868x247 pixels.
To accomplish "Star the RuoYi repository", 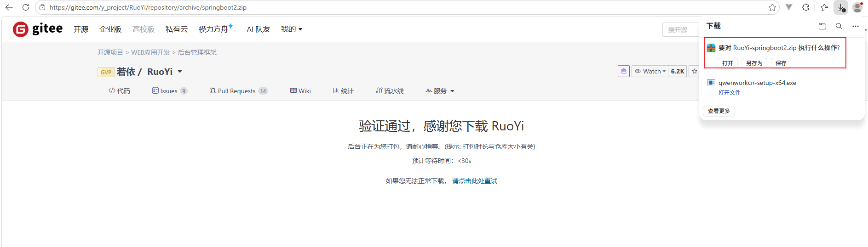I will pos(695,71).
